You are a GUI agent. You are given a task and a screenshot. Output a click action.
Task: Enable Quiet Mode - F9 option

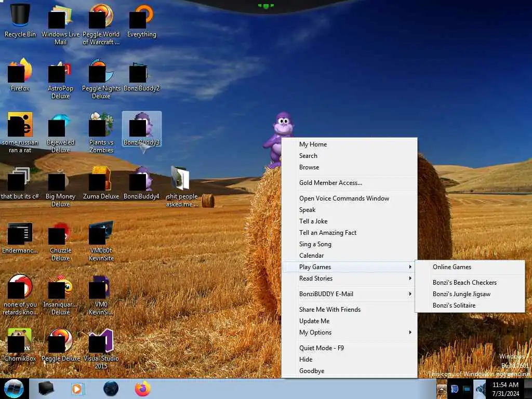click(x=350, y=348)
